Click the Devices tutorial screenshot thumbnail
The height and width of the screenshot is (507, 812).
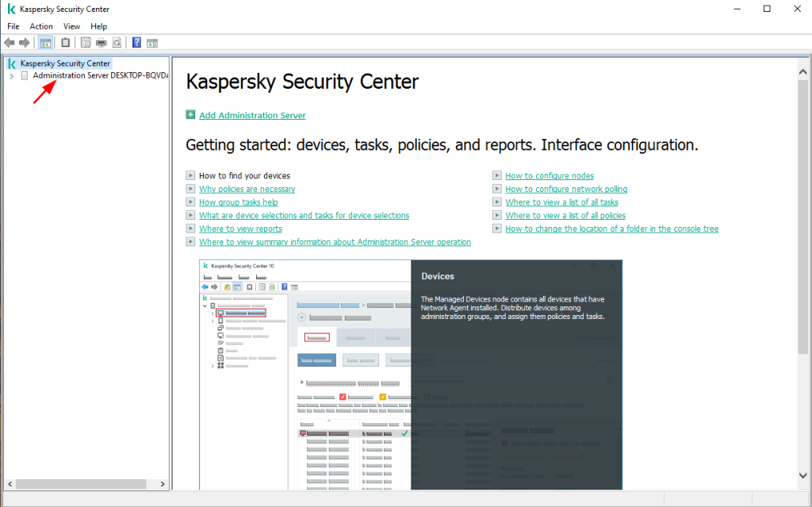(x=411, y=374)
